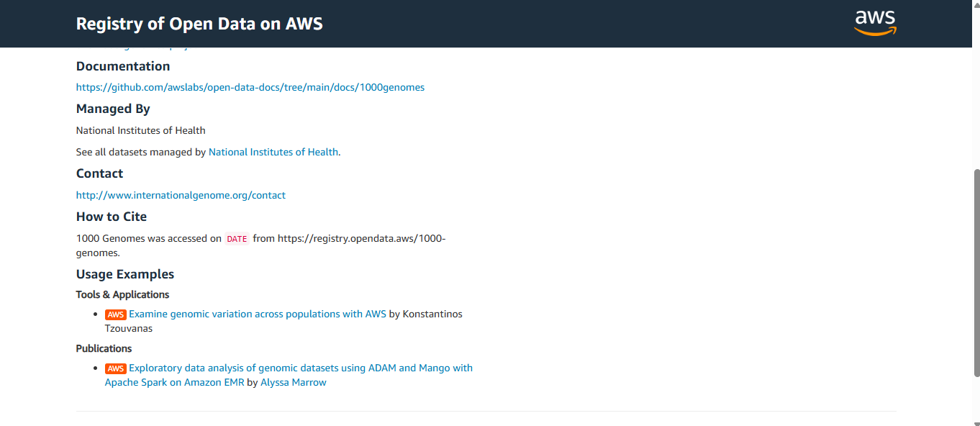Click the Contact heading
This screenshot has height=426, width=980.
pos(99,173)
